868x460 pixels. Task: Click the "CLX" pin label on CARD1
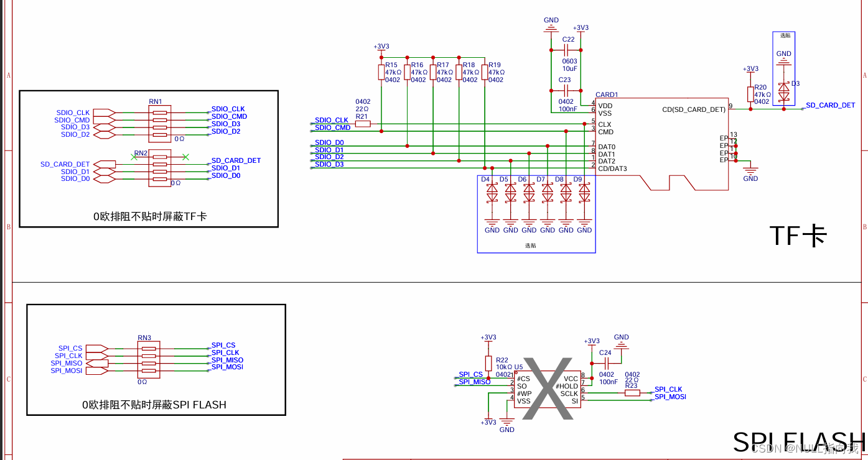click(605, 124)
